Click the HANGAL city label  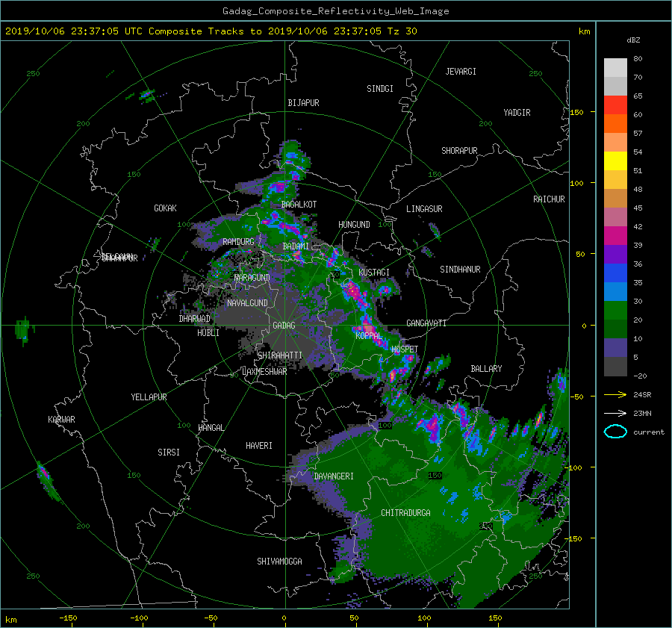211,428
